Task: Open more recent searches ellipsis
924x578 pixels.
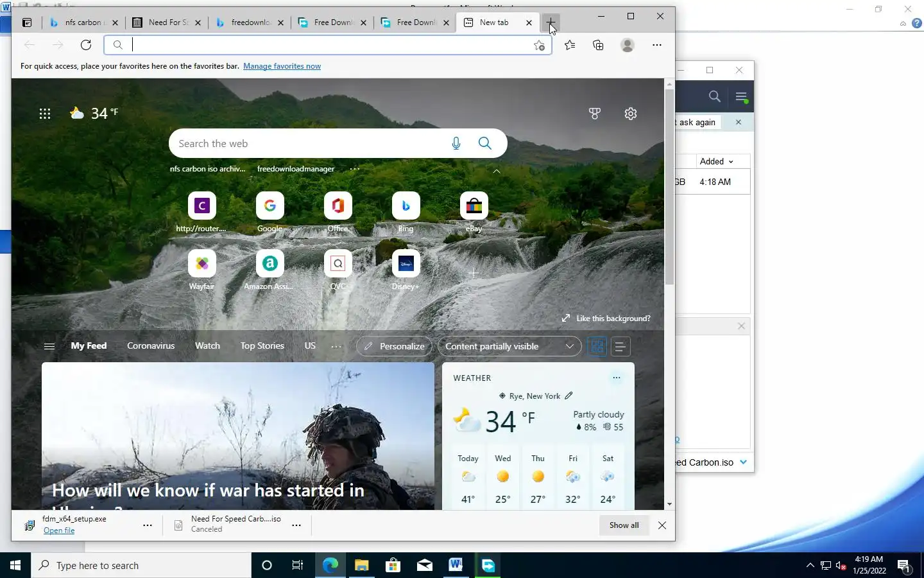Action: 355,169
